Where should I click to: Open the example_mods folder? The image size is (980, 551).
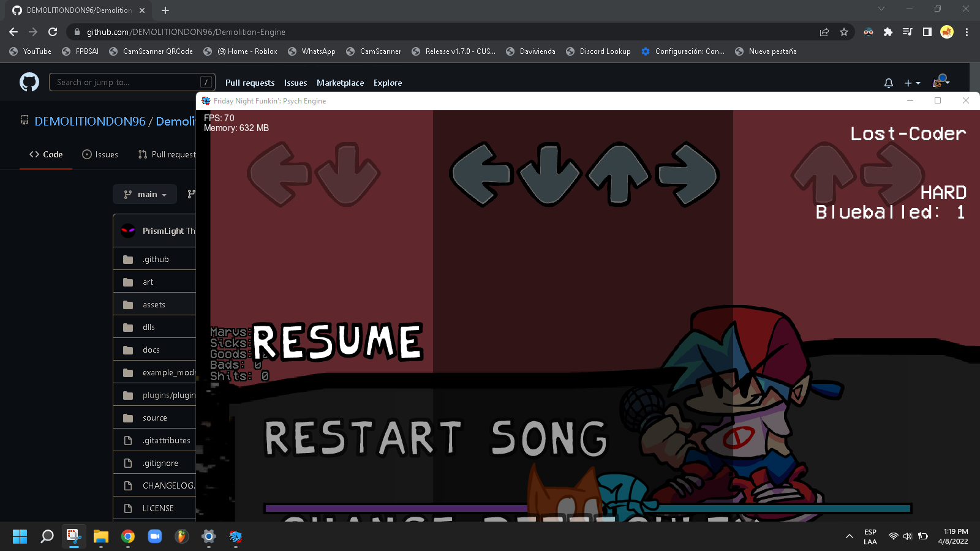169,372
